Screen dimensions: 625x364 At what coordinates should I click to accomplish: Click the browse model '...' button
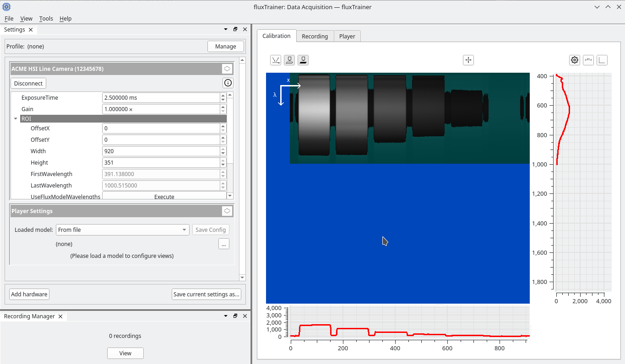point(224,244)
